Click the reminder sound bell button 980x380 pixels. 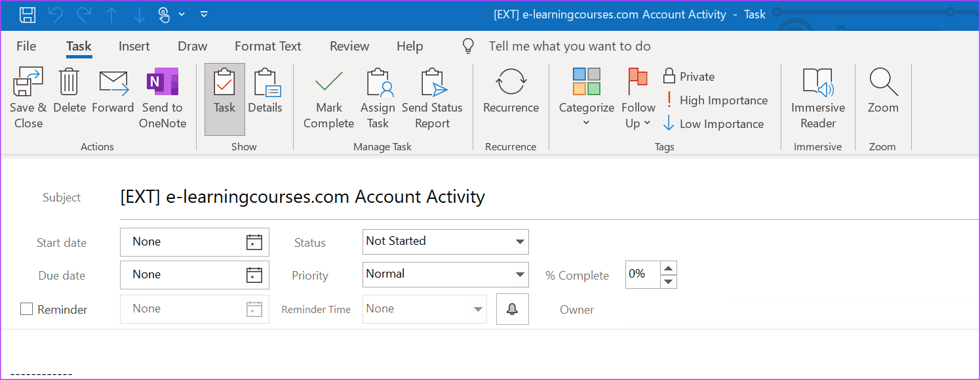pos(513,309)
